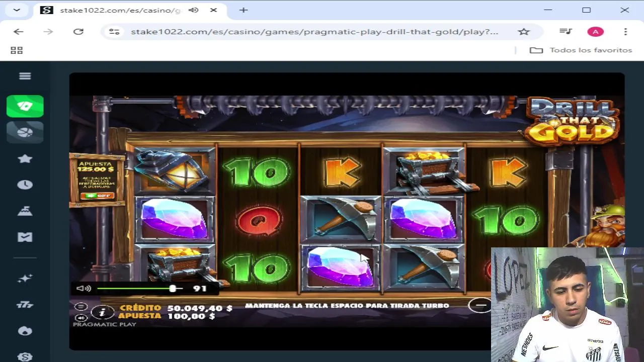Viewport: 644px width, 362px height.
Task: Open the slot game menu icon
Action: (x=80, y=307)
